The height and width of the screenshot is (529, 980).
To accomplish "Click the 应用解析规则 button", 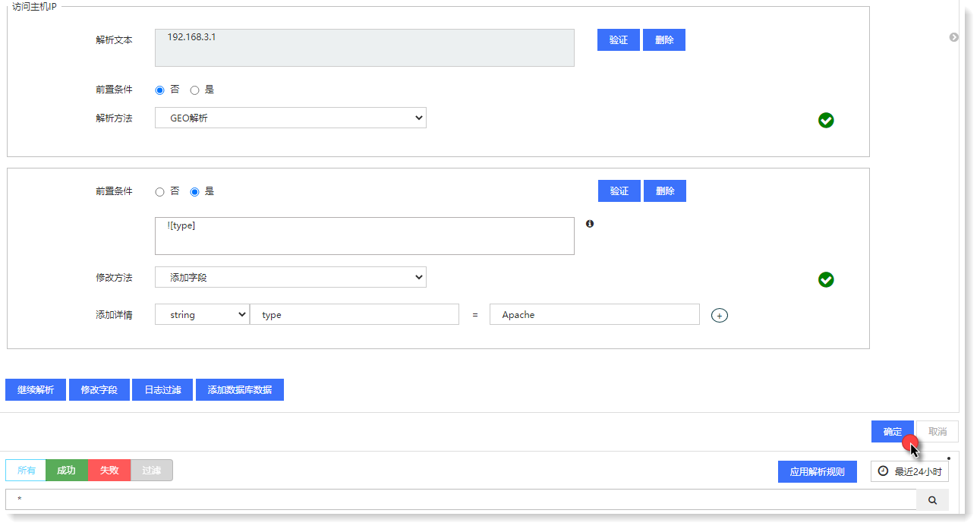I will 818,471.
